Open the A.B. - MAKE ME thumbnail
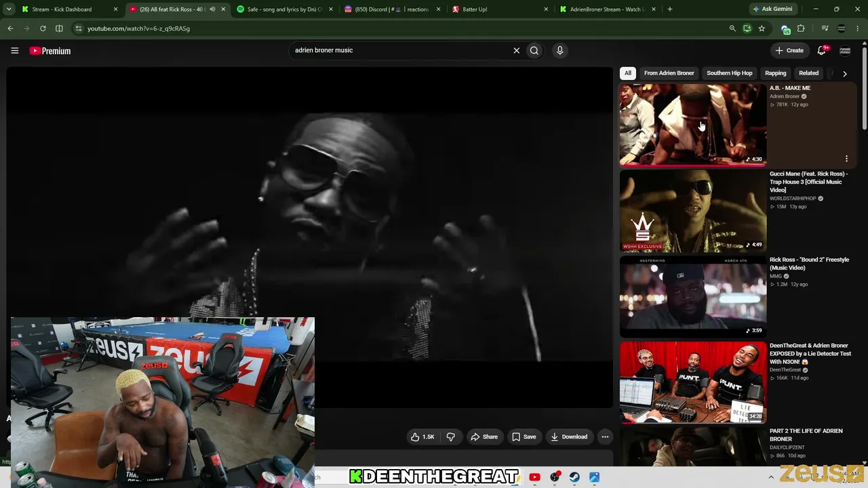 click(693, 125)
